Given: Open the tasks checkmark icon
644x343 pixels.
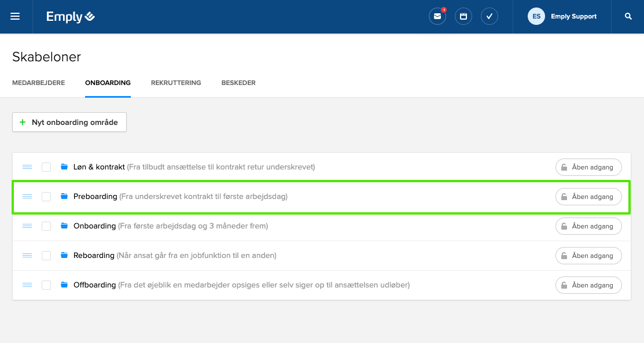Looking at the screenshot, I should (x=490, y=17).
